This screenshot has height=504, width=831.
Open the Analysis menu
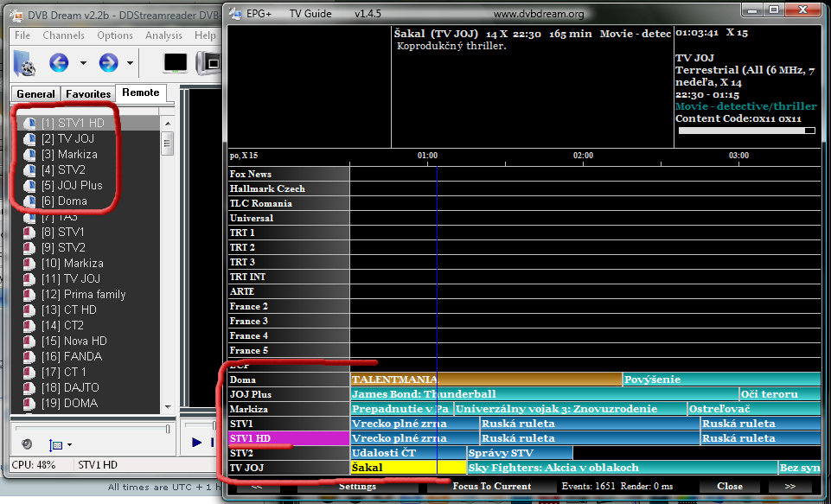click(x=163, y=35)
